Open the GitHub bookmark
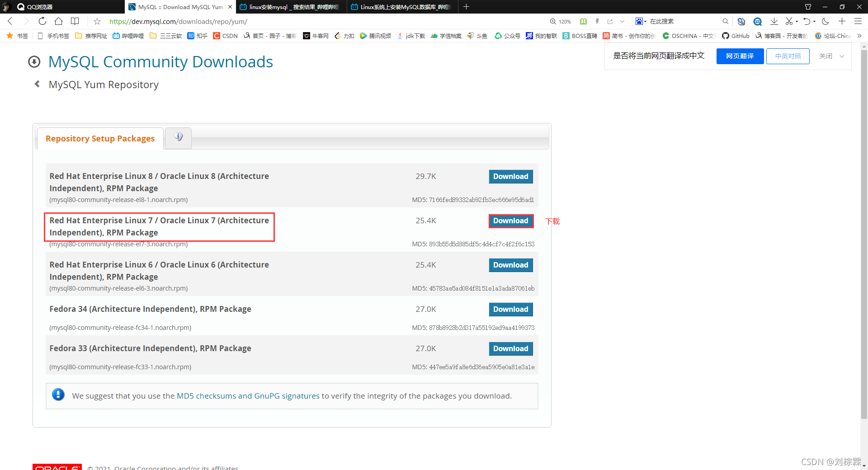868x470 pixels. click(x=736, y=36)
